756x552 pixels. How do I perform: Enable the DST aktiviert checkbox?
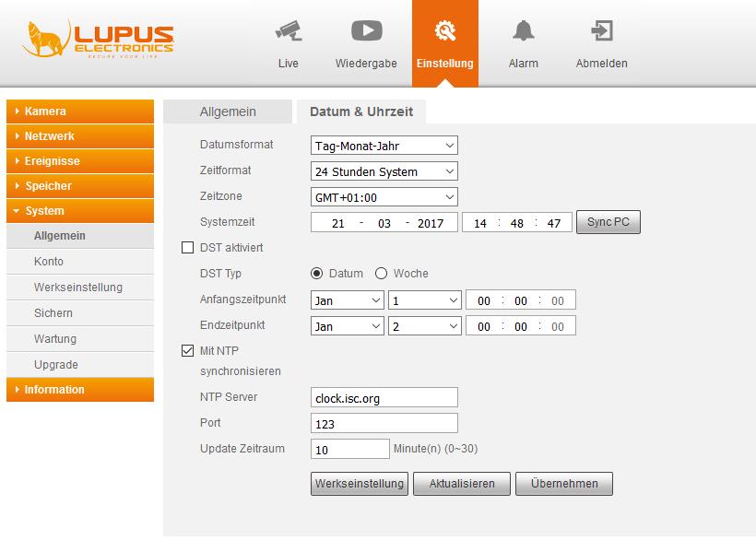click(x=188, y=248)
